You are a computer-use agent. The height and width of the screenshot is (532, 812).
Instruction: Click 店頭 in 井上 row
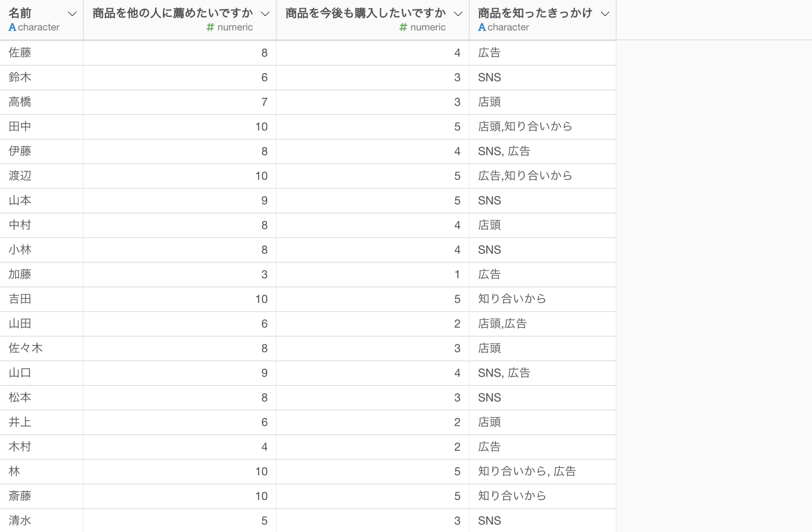point(489,422)
